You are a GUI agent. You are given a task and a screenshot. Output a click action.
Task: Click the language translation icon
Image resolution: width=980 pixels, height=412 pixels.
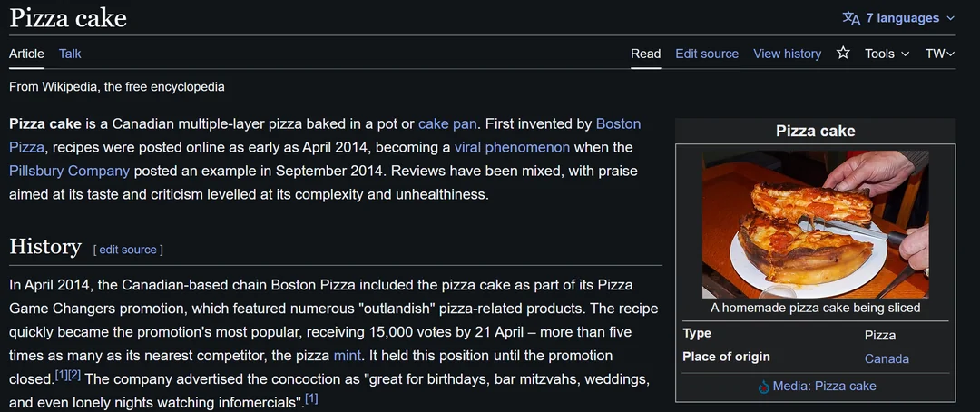point(850,18)
